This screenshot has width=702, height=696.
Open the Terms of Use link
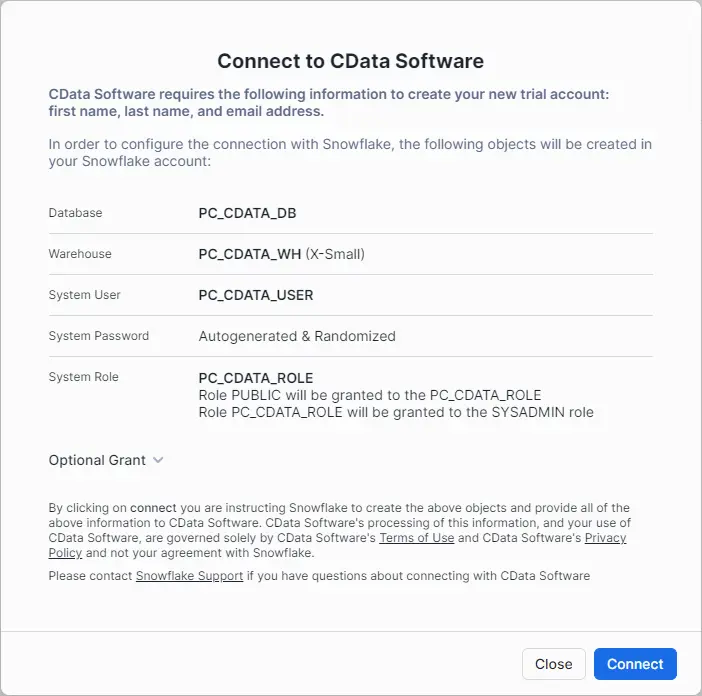(416, 538)
